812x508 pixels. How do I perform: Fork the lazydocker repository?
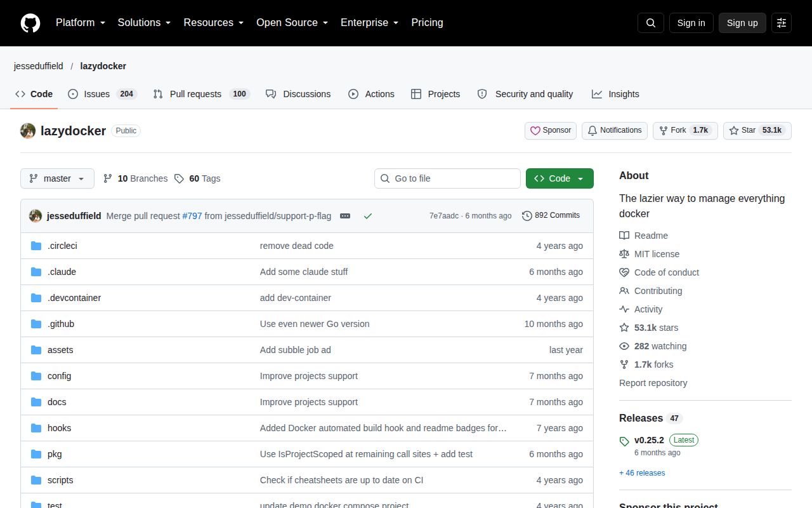(x=685, y=131)
